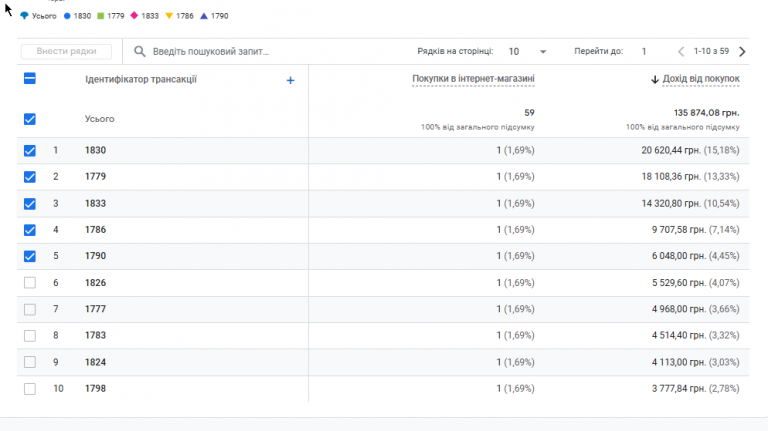Click transaction ID 1824
The image size is (768, 431).
coord(96,362)
